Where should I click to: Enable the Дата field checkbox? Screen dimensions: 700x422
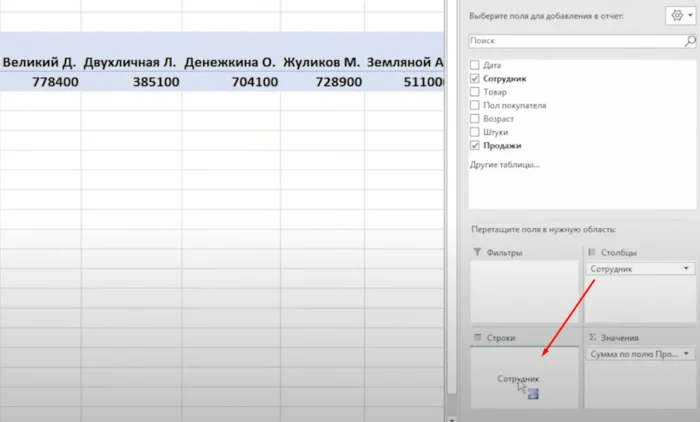click(x=475, y=64)
